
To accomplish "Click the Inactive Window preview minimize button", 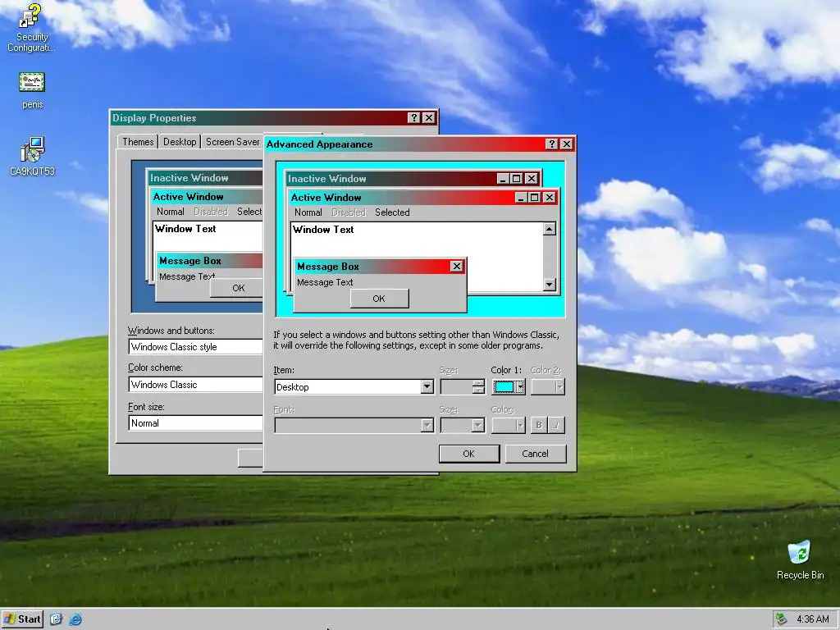I will pos(503,178).
